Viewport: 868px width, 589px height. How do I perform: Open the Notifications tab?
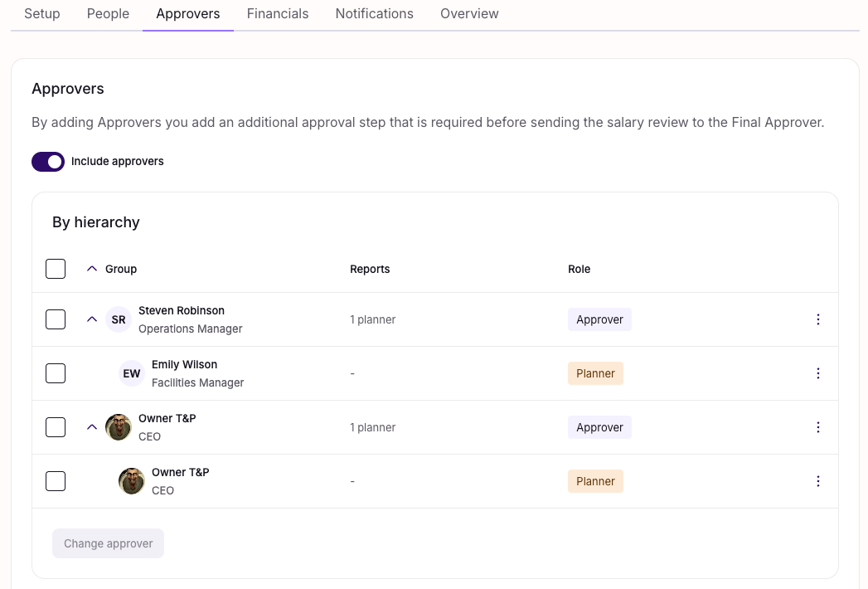tap(374, 14)
